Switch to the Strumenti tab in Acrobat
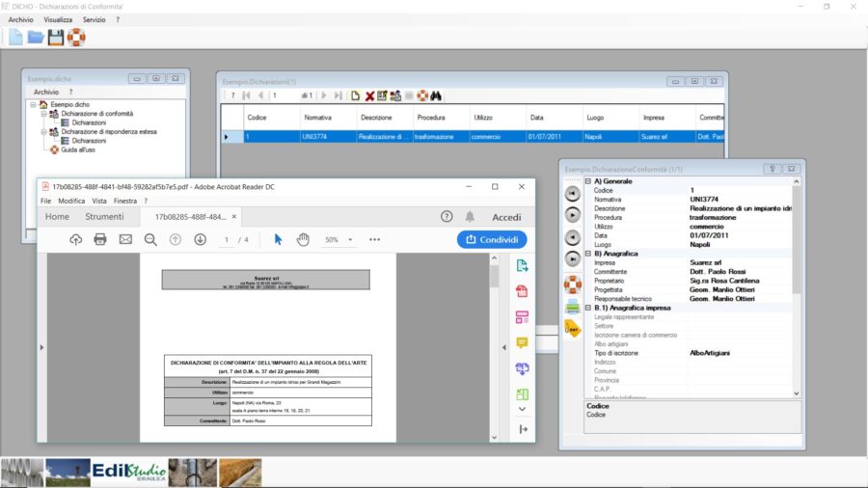Screen dimensions: 868x488 (104, 217)
